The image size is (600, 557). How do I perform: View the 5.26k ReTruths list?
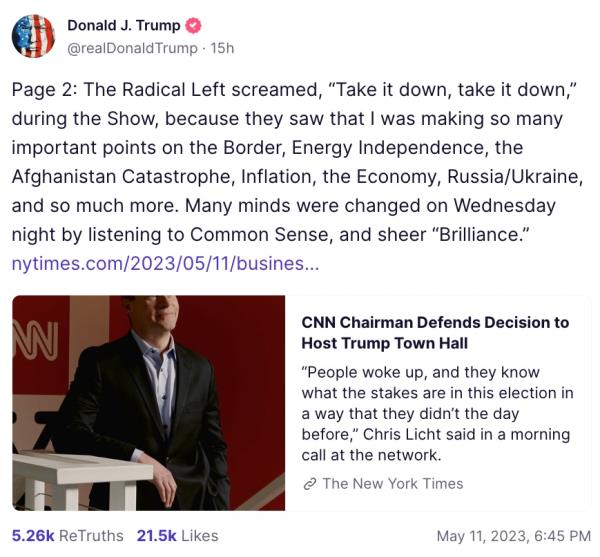[66, 536]
